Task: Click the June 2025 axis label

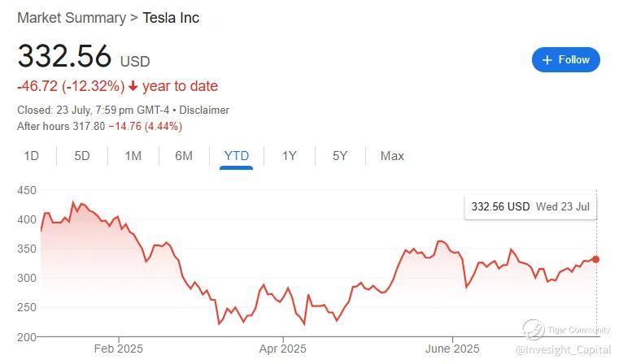Action: (452, 349)
